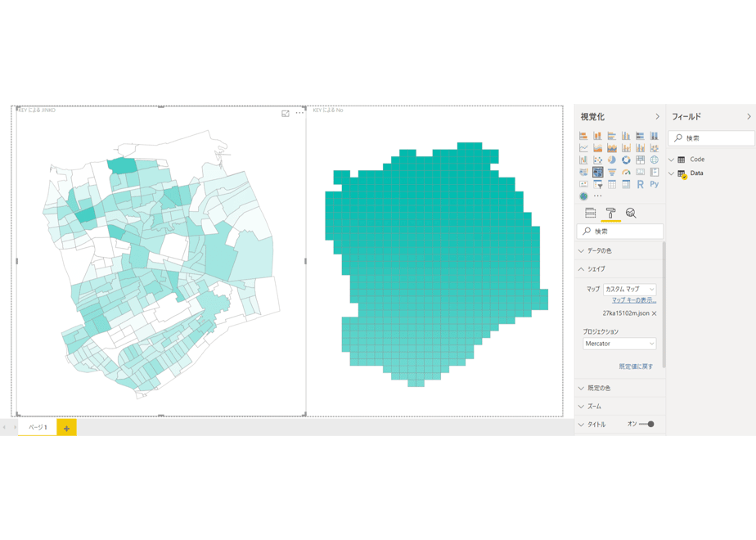Viewport: 756px width, 540px height.
Task: Open more options on the JINKO map visual
Action: click(x=299, y=113)
